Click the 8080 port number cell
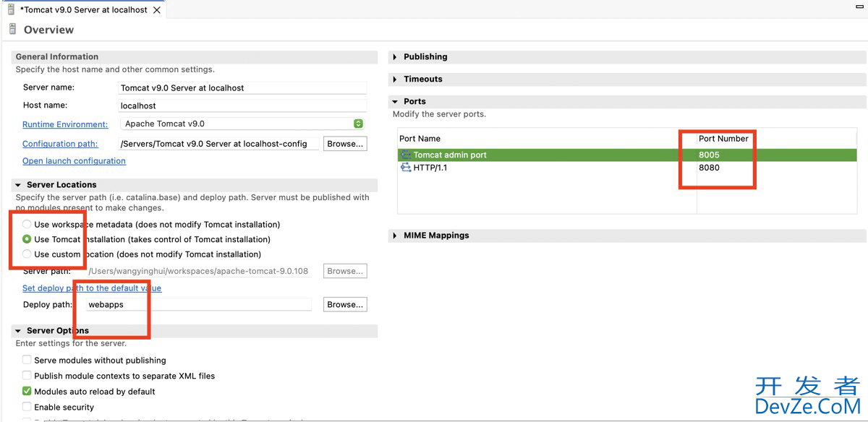868x422 pixels. (709, 168)
